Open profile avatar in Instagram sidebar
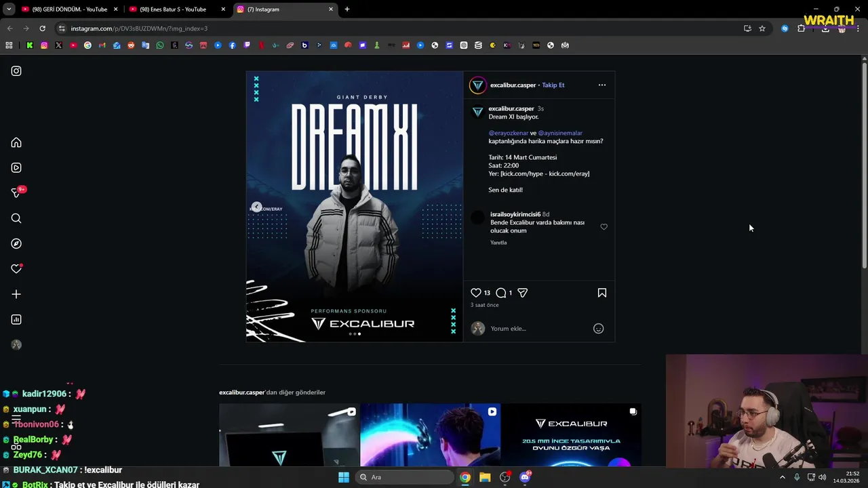Viewport: 868px width, 488px height. coord(16,345)
